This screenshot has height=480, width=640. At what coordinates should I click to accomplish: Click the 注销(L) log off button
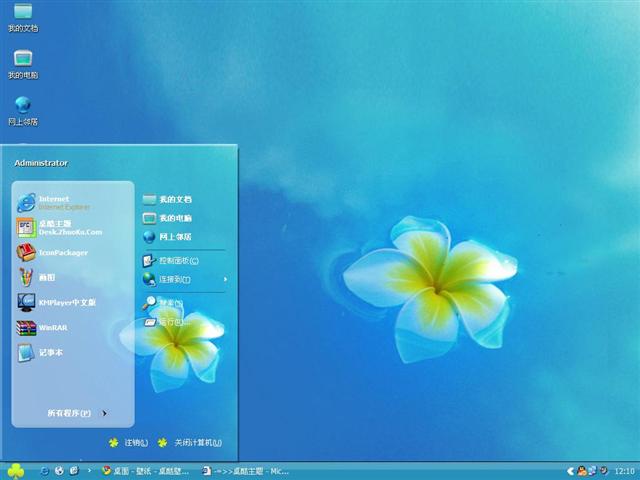coord(129,442)
